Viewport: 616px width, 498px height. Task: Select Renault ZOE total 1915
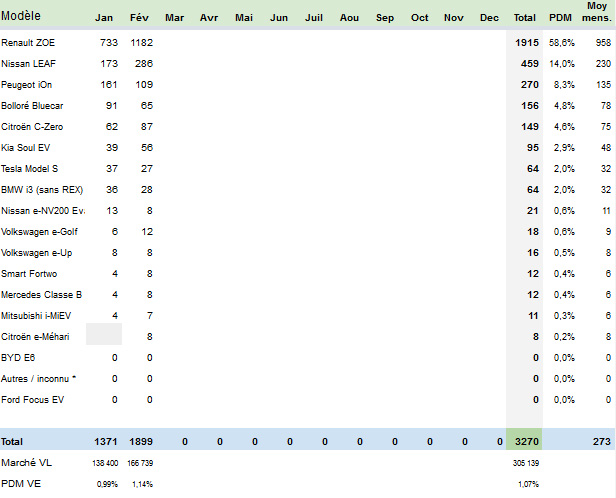527,42
